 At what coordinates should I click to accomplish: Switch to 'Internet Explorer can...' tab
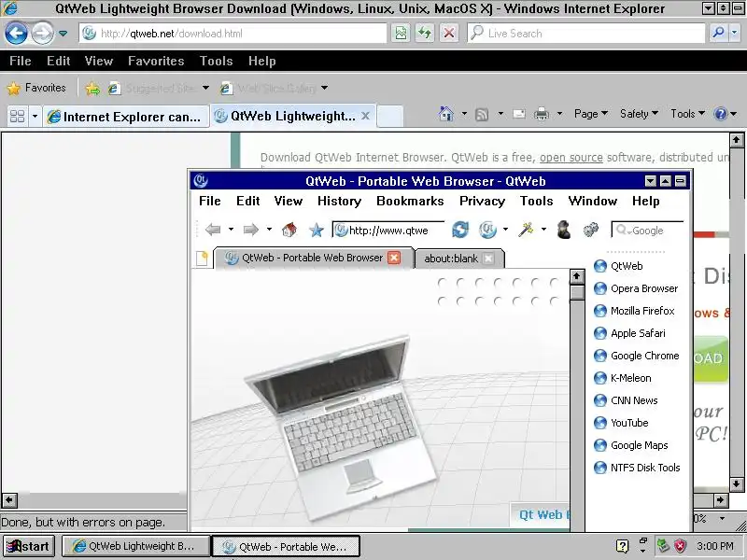point(126,117)
